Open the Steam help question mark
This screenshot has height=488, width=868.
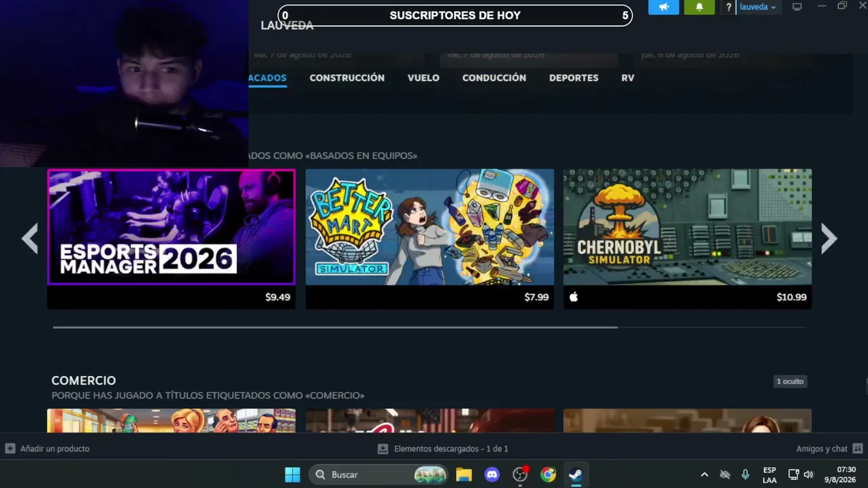[x=728, y=7]
